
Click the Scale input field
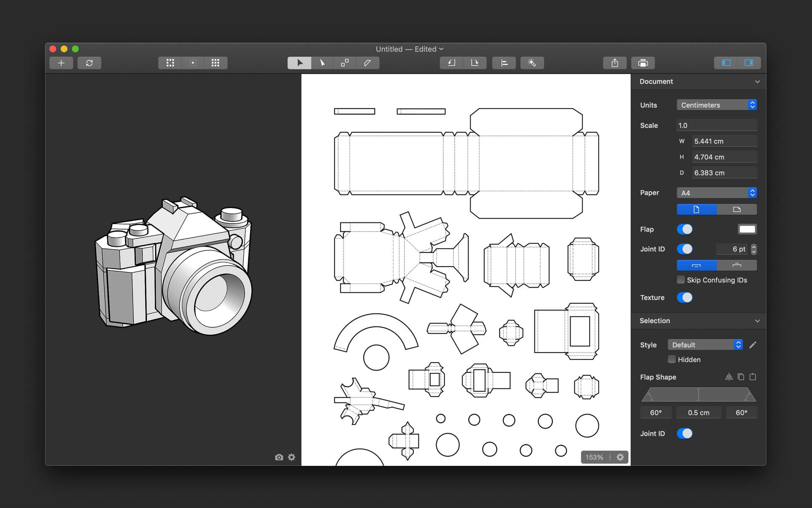click(x=716, y=126)
